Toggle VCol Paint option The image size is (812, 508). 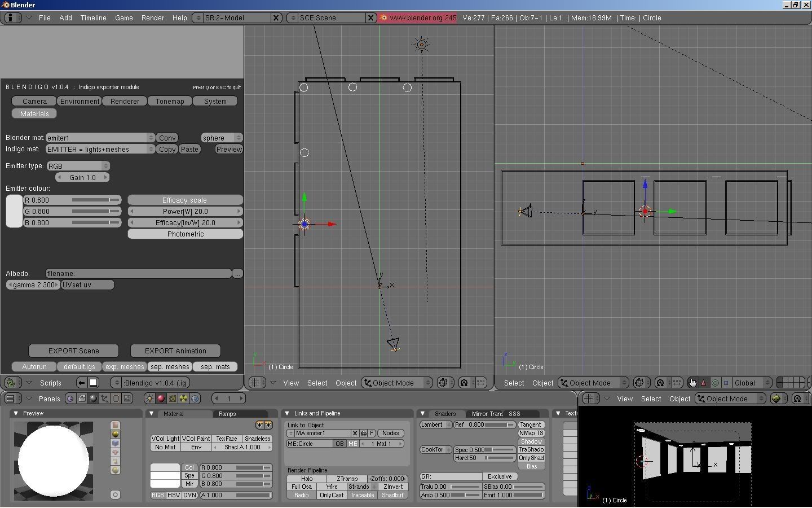196,439
